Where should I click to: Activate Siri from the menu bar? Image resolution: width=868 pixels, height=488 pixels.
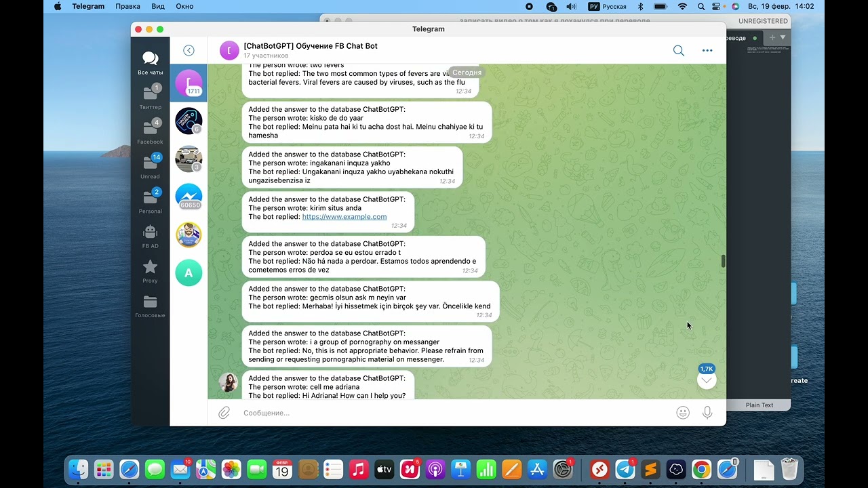click(x=735, y=6)
